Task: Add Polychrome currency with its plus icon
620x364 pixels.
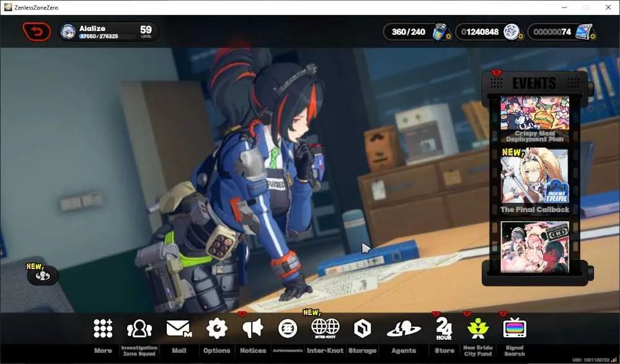Action: coord(520,37)
